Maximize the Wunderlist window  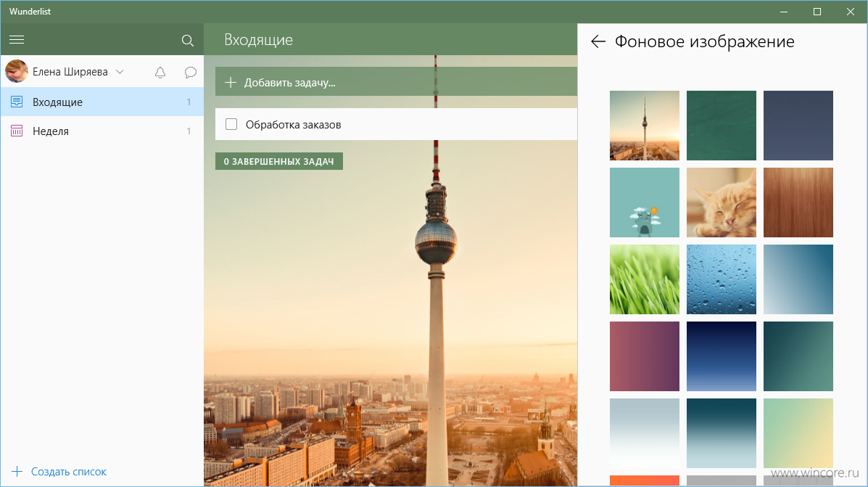(x=817, y=12)
